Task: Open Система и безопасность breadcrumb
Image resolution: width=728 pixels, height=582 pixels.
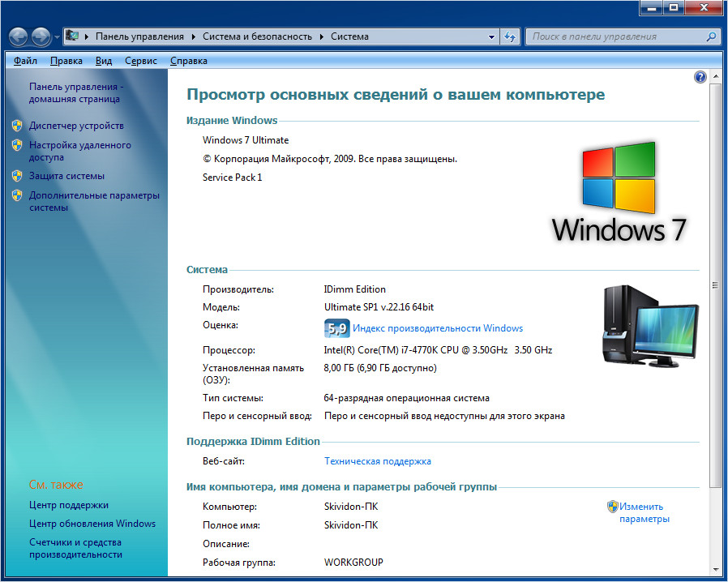Action: tap(257, 36)
